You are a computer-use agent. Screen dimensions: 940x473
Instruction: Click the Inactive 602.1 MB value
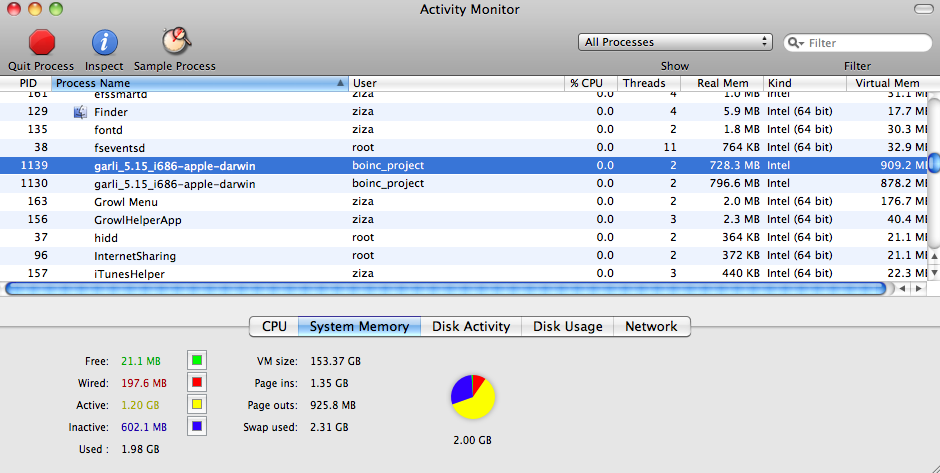pos(144,427)
